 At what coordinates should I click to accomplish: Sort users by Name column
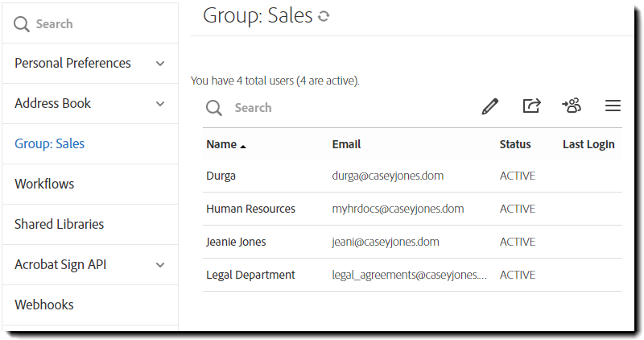click(x=221, y=145)
